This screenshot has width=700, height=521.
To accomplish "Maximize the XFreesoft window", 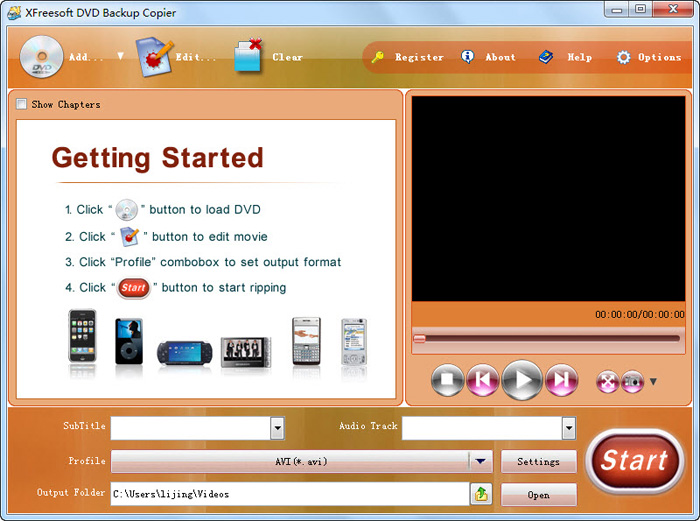I will (x=641, y=10).
